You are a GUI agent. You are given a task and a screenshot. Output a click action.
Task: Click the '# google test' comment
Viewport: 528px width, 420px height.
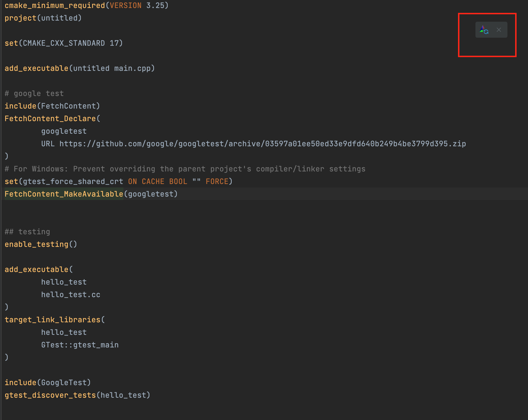pyautogui.click(x=34, y=93)
